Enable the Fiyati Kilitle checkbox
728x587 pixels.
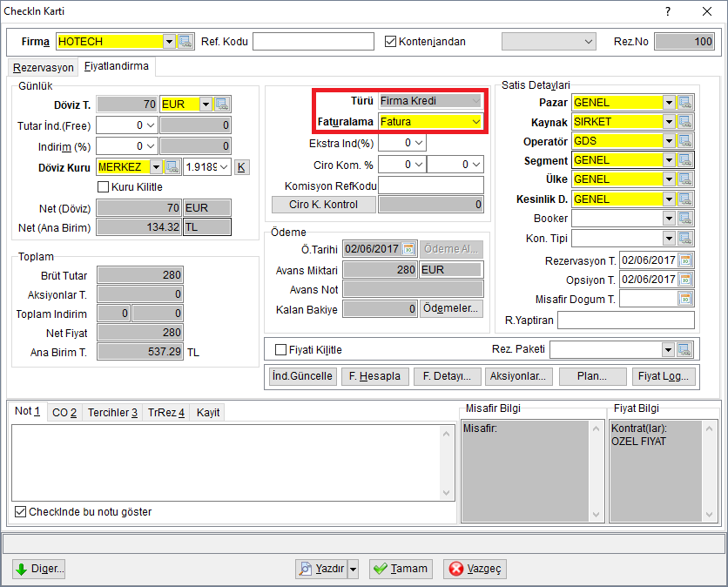pos(280,350)
